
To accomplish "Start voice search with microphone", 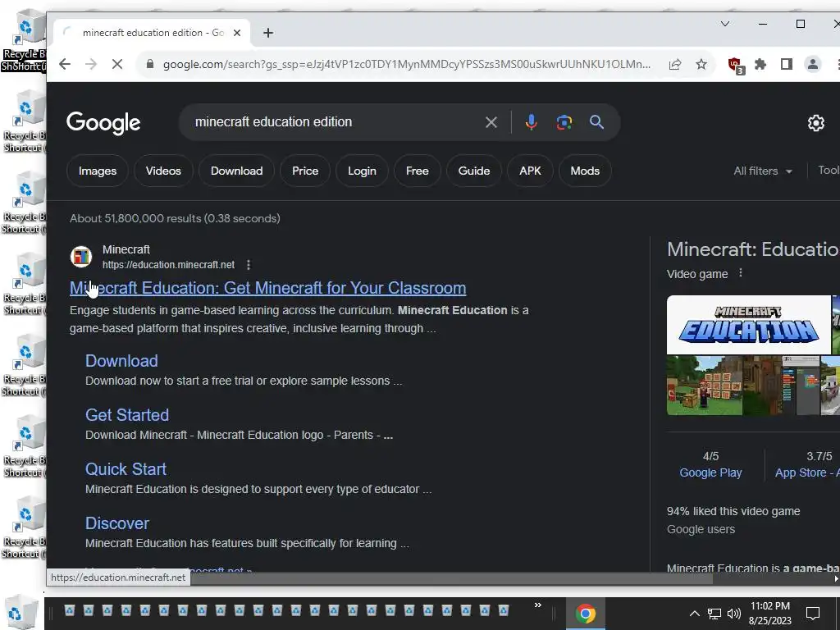I will click(531, 122).
